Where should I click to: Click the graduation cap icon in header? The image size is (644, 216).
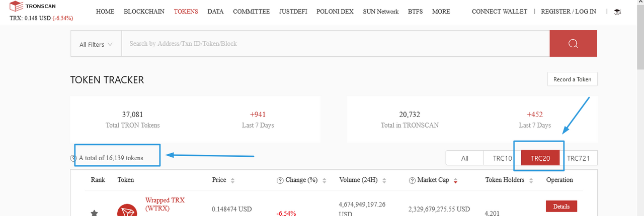(x=617, y=12)
